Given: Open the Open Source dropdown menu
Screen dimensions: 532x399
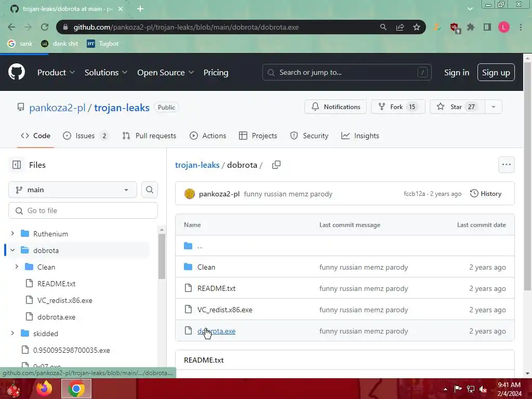Looking at the screenshot, I should tap(166, 72).
